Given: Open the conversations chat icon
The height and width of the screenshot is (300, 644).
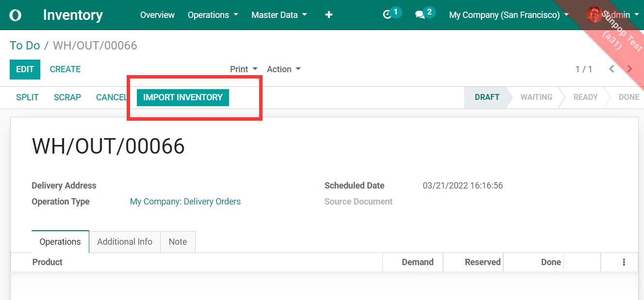Looking at the screenshot, I should pos(420,15).
